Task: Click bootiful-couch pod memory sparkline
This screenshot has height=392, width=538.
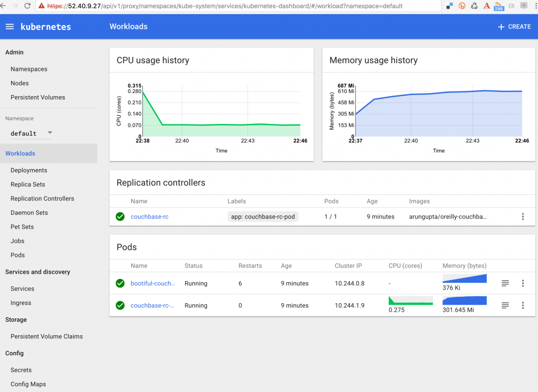Action: click(464, 278)
